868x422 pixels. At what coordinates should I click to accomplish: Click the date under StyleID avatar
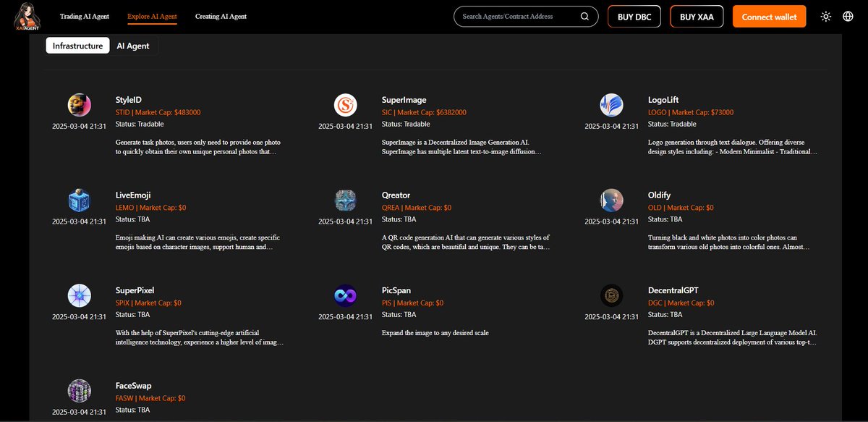pos(80,126)
